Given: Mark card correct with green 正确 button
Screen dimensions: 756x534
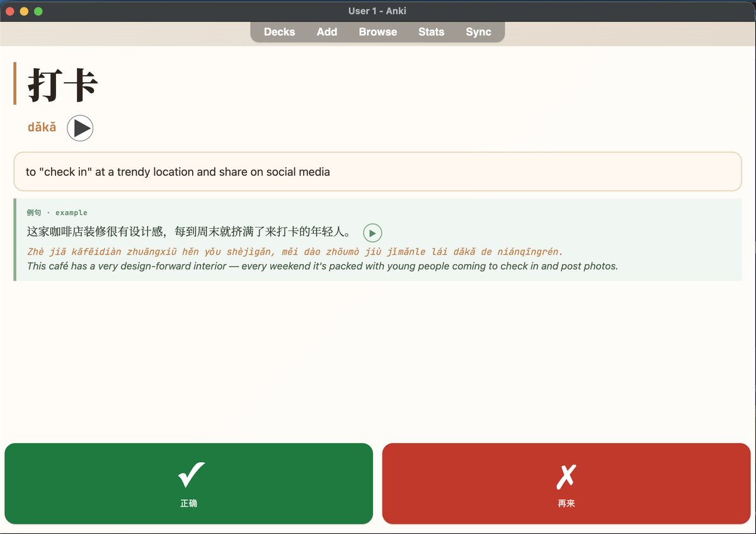Looking at the screenshot, I should click(x=189, y=484).
